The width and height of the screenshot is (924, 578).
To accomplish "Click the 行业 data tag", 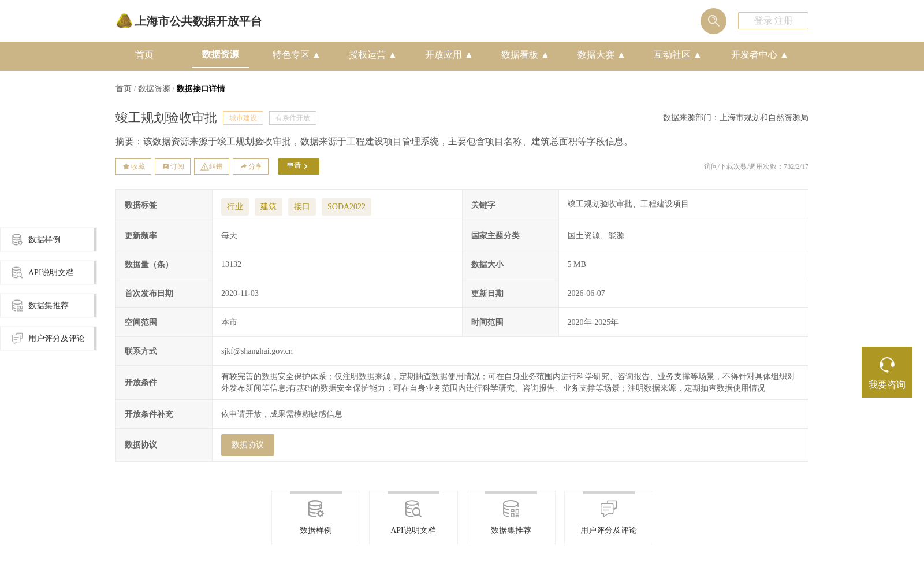I will (x=235, y=207).
